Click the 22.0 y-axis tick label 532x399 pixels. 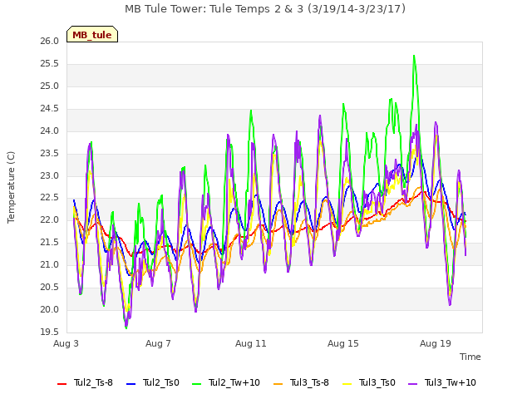[50, 219]
